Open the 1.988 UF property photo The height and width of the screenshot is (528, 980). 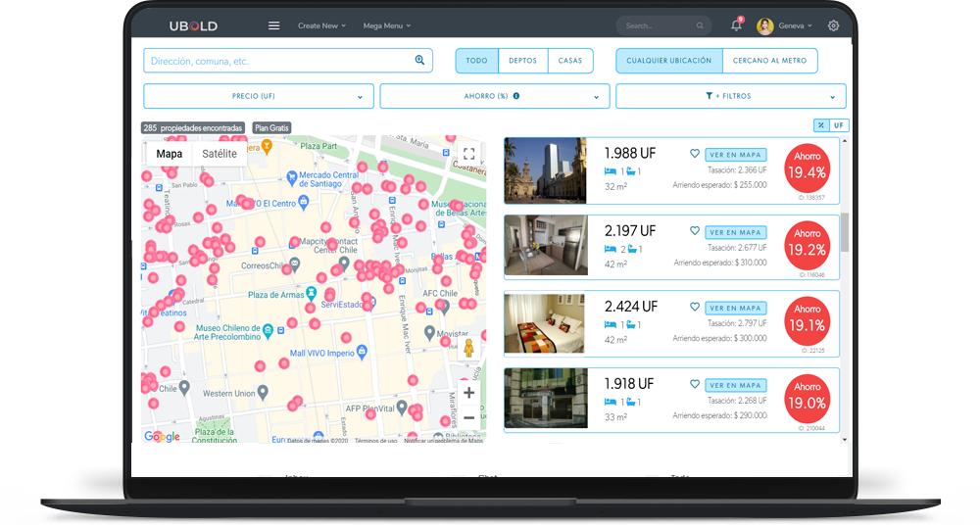click(x=545, y=170)
